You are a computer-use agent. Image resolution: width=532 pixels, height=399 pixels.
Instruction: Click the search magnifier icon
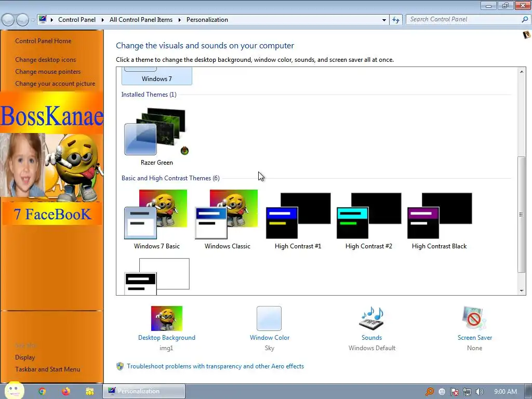coord(525,19)
